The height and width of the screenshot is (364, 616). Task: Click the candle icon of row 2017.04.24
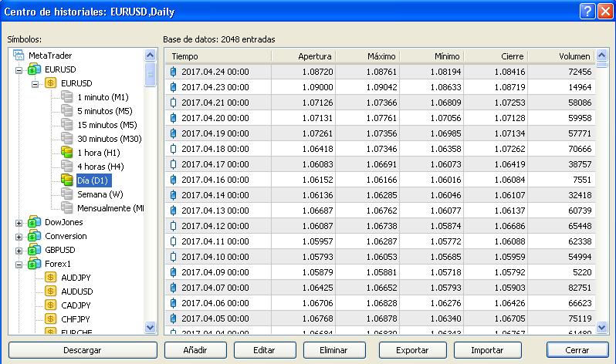pos(173,72)
